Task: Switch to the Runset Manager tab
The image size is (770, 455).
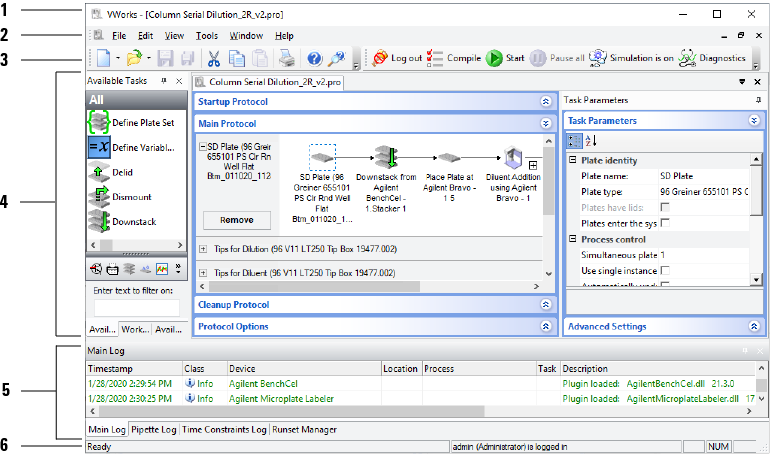Action: pos(304,429)
